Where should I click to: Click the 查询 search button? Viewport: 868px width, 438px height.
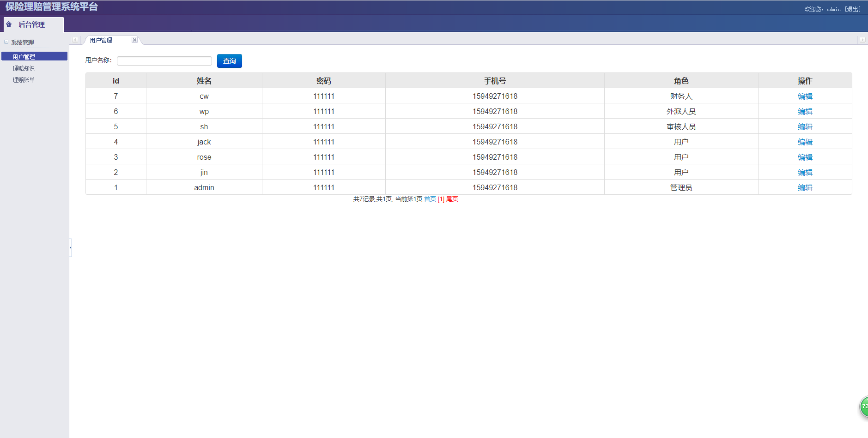pyautogui.click(x=230, y=61)
